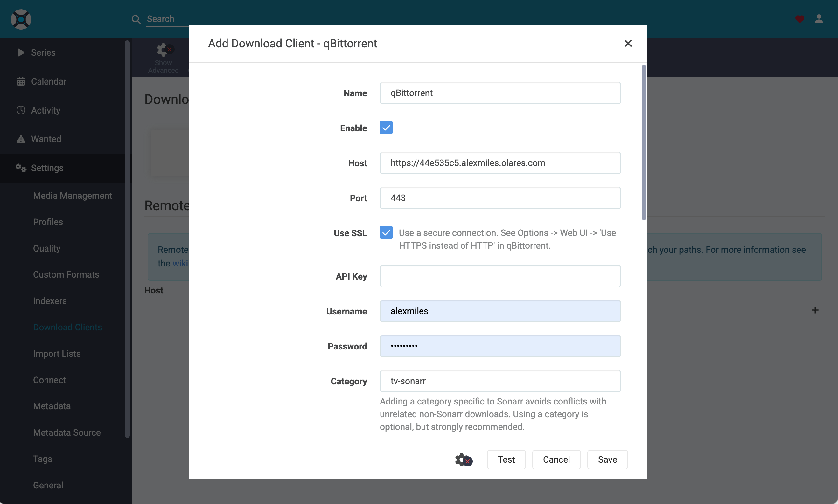
Task: Go to Import Lists settings
Action: pyautogui.click(x=57, y=354)
